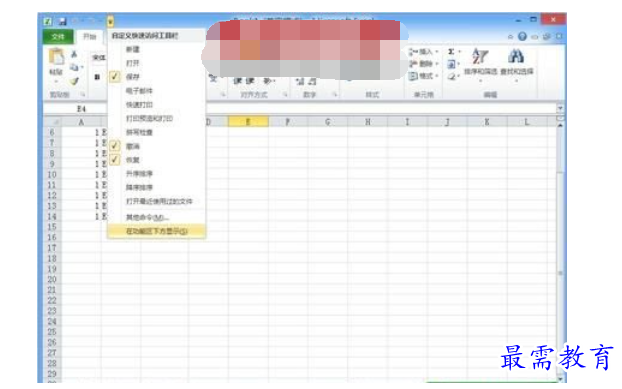Image resolution: width=622 pixels, height=389 pixels.
Task: Click the increase indent icon
Action: 250,81
